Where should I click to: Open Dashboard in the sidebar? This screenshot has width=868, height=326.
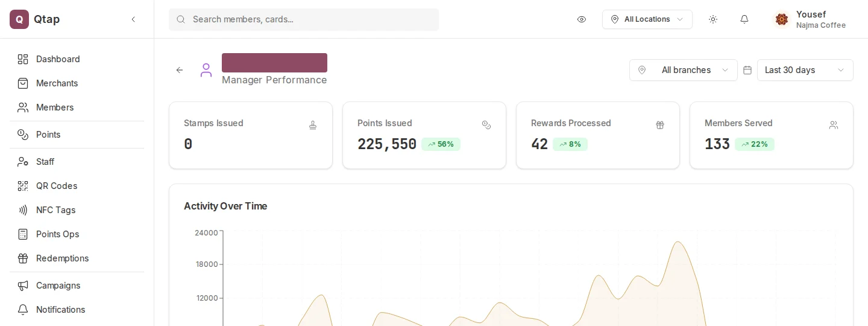click(x=77, y=59)
